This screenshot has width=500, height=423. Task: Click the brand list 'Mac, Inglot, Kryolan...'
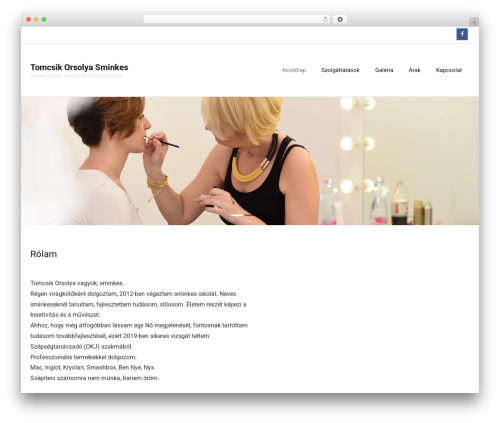pyautogui.click(x=93, y=368)
